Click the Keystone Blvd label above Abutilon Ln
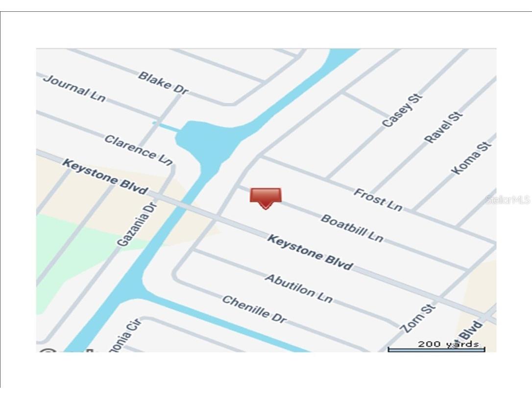The width and height of the screenshot is (532, 399). click(310, 252)
